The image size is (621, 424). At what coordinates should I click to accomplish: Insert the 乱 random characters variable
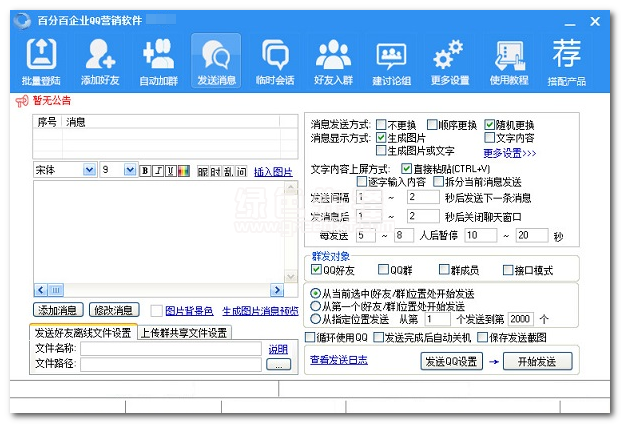[229, 171]
